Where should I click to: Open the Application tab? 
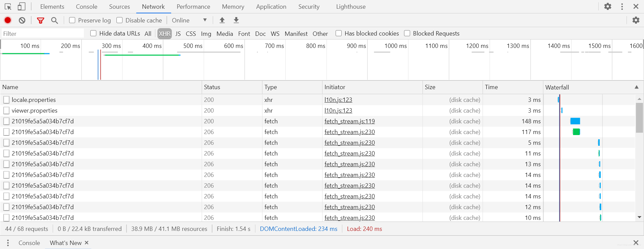[271, 7]
